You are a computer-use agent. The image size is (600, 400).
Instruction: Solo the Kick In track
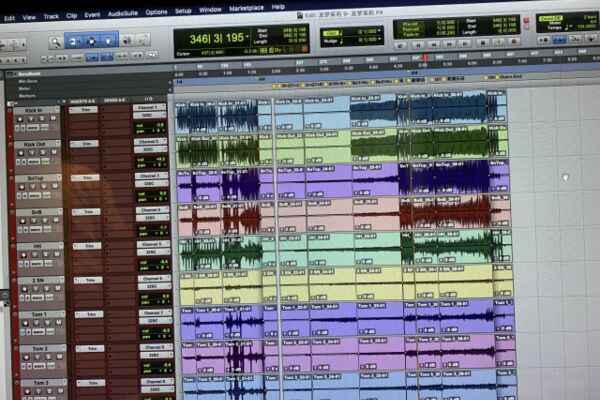(x=42, y=118)
